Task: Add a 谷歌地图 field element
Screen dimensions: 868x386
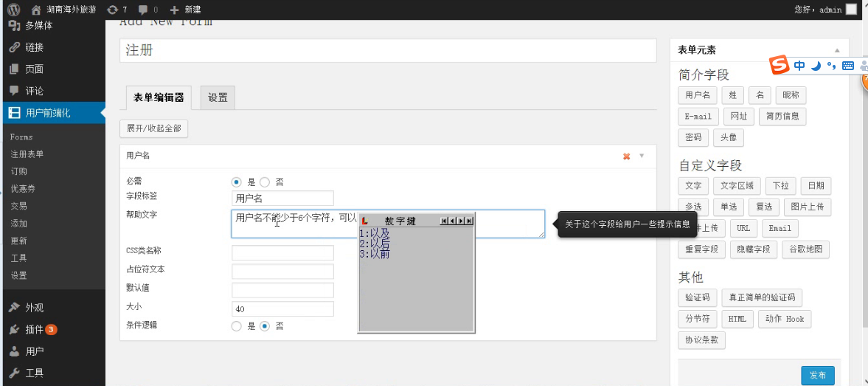Action: [805, 249]
